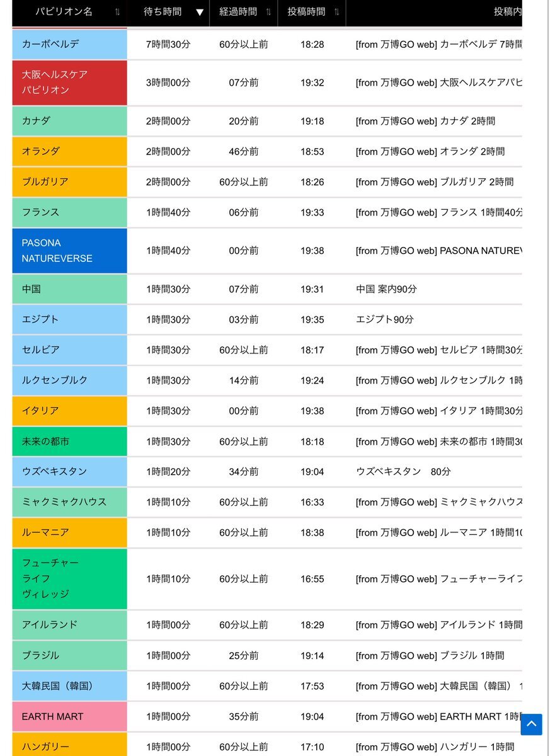Open the PASONA NATUREVERSE name cell
This screenshot has height=756, width=555.
pos(69,251)
